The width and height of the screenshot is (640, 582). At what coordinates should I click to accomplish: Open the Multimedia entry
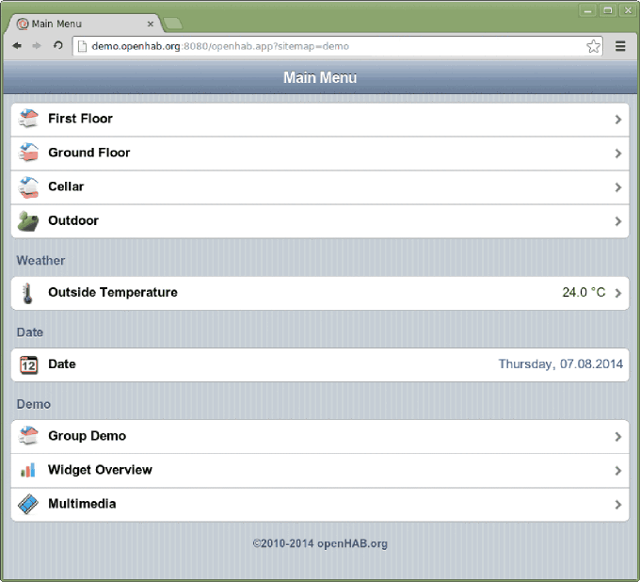point(320,504)
